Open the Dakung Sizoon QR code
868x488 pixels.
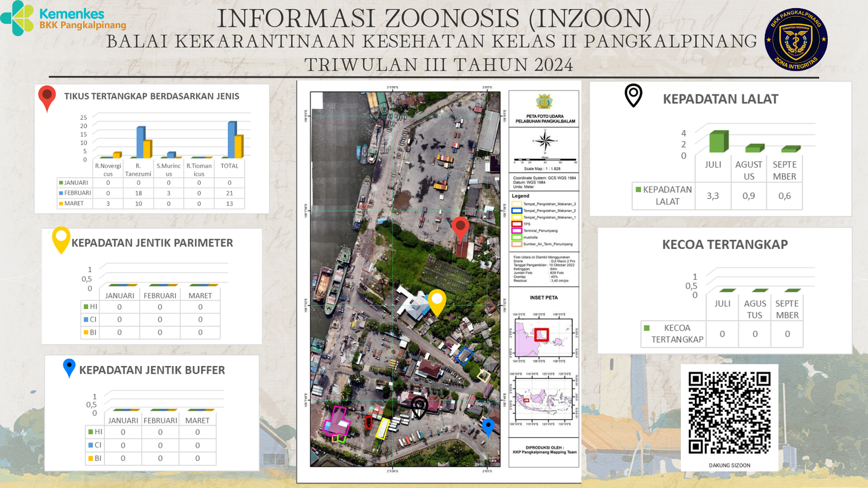point(729,413)
